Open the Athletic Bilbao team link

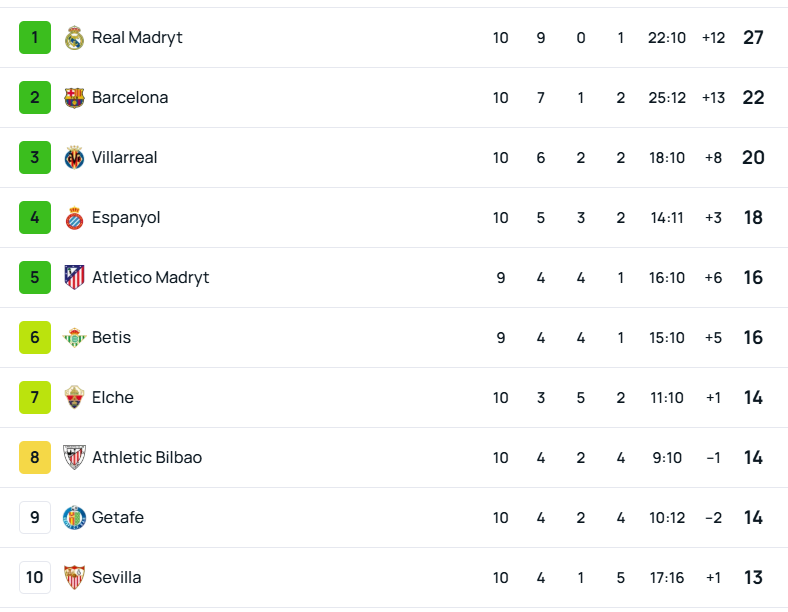(x=147, y=458)
